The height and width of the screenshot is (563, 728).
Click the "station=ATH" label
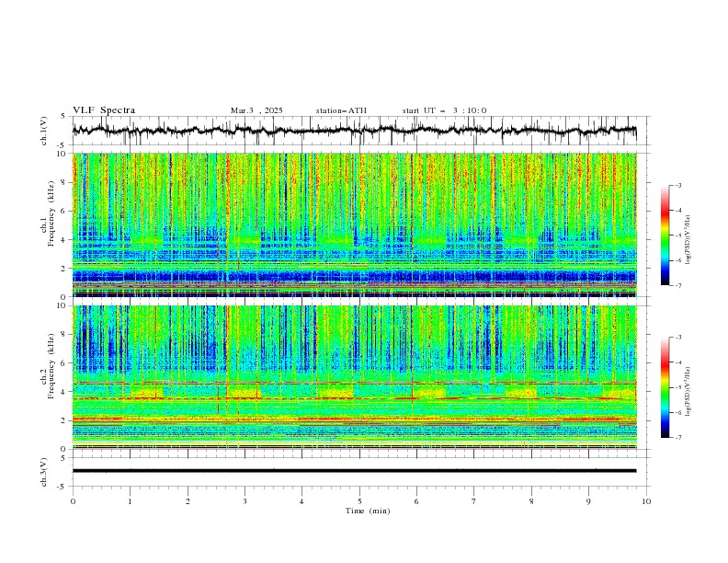pyautogui.click(x=341, y=110)
